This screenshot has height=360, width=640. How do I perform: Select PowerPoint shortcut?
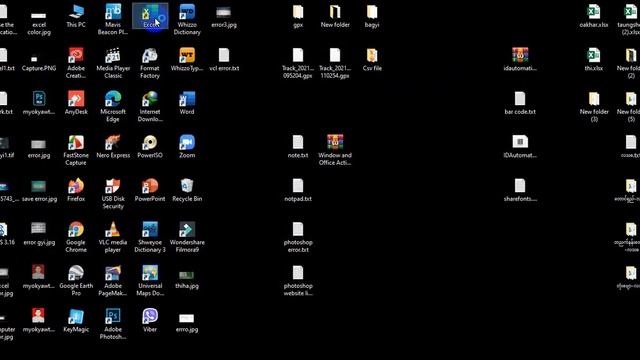[x=150, y=190]
